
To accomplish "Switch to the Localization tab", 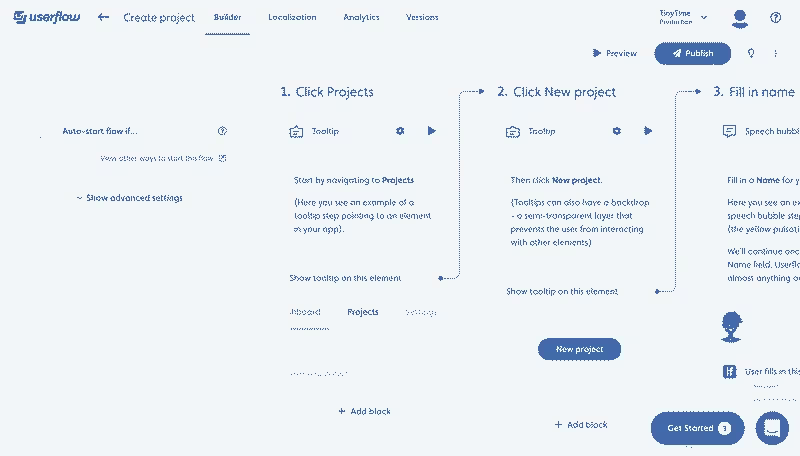I will point(292,17).
